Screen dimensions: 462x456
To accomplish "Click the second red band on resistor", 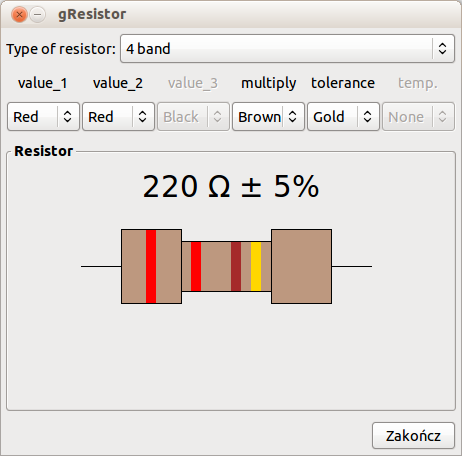I will click(196, 266).
